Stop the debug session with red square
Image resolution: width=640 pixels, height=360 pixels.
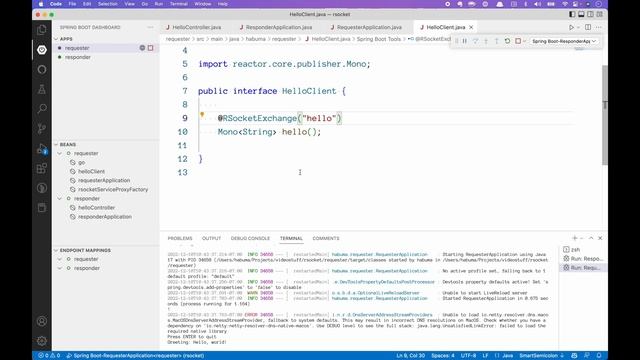tap(518, 41)
